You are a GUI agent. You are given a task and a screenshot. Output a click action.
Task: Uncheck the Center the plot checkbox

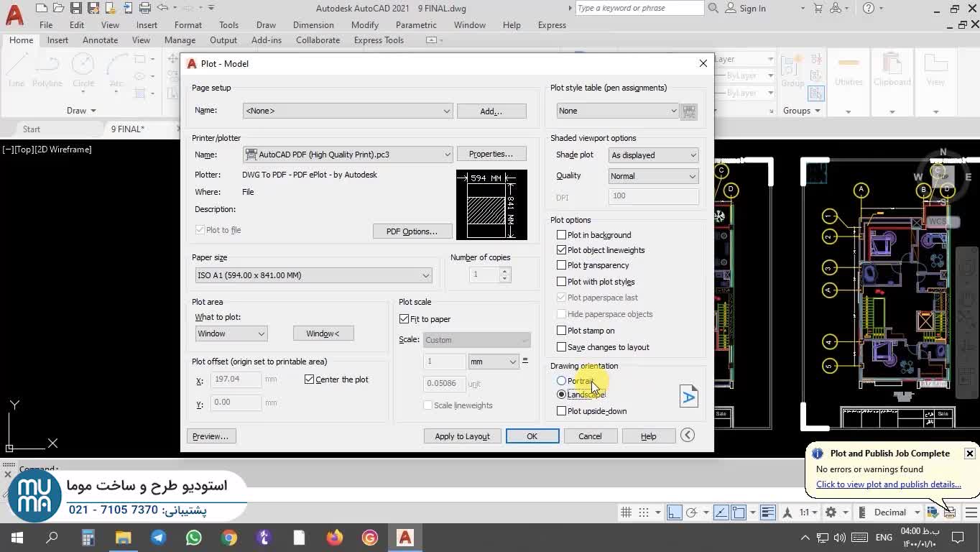[310, 379]
